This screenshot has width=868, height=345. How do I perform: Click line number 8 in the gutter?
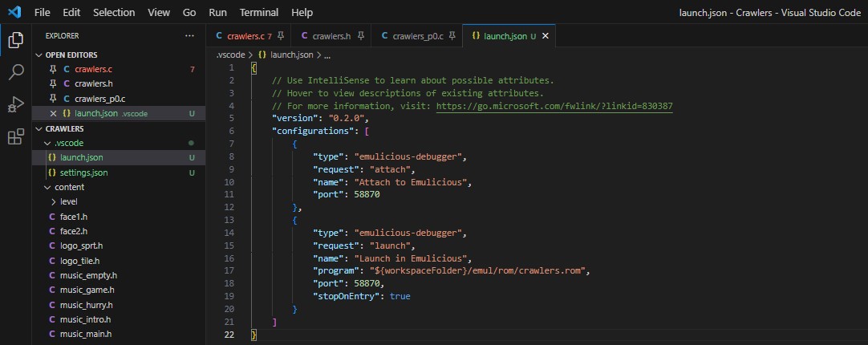(231, 156)
